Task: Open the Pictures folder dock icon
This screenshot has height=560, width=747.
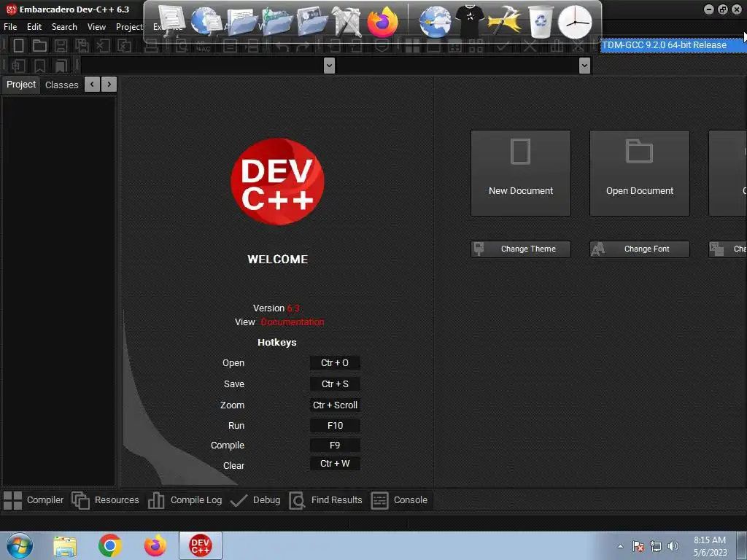Action: tap(312, 21)
